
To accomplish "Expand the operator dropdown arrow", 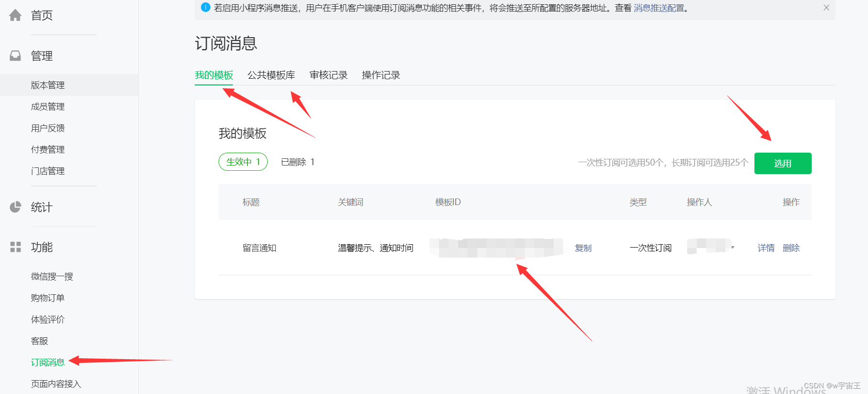I will click(x=733, y=248).
